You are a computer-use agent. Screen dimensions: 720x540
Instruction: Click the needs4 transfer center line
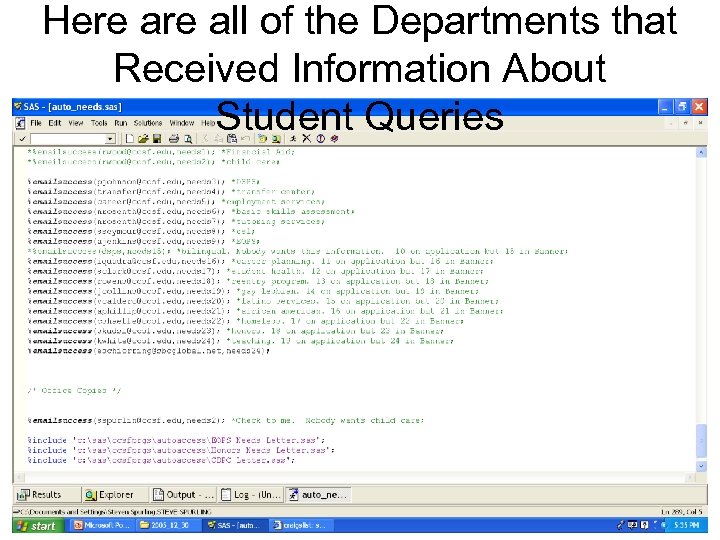coord(171,191)
